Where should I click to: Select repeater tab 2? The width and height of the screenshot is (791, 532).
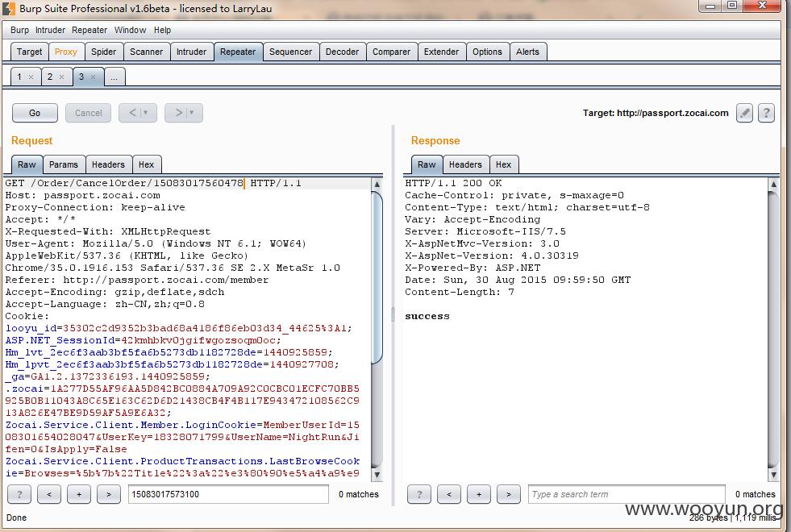click(50, 77)
